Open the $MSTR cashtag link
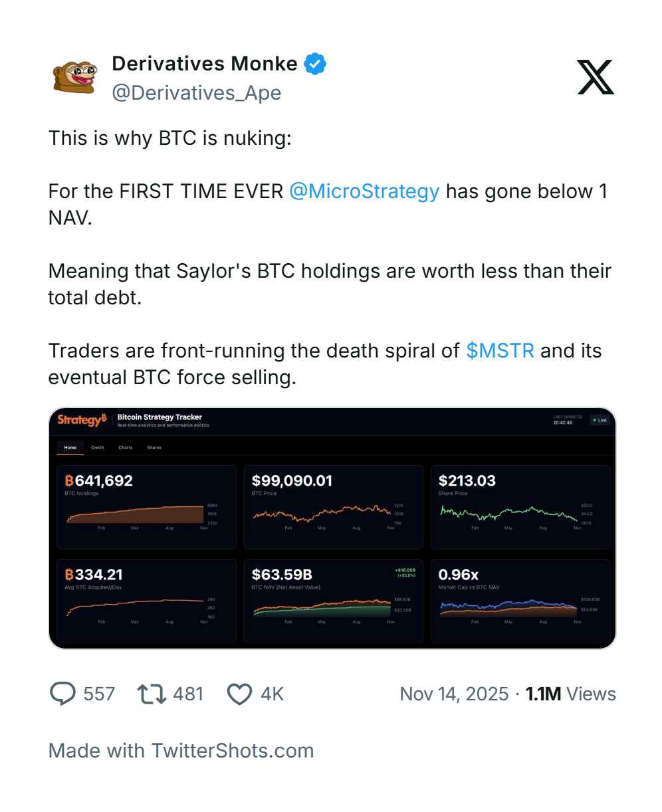 click(500, 350)
